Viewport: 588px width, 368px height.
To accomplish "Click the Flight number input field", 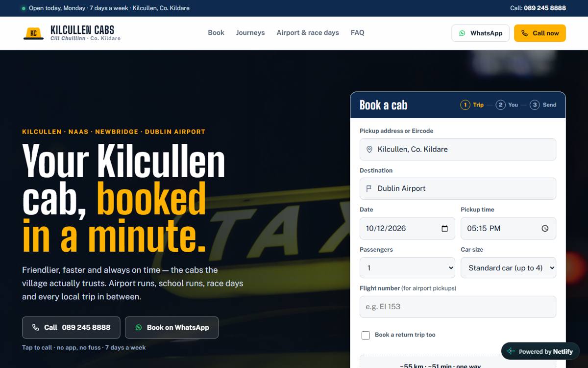I will tap(458, 307).
